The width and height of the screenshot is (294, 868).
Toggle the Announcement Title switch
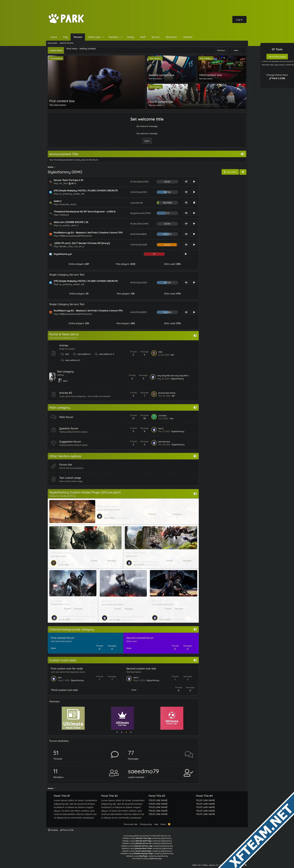(243, 154)
